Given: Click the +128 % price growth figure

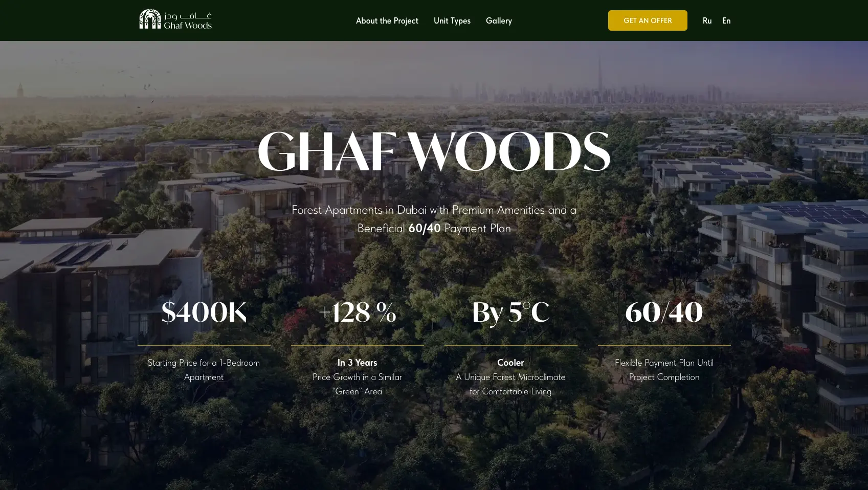Looking at the screenshot, I should tap(357, 312).
